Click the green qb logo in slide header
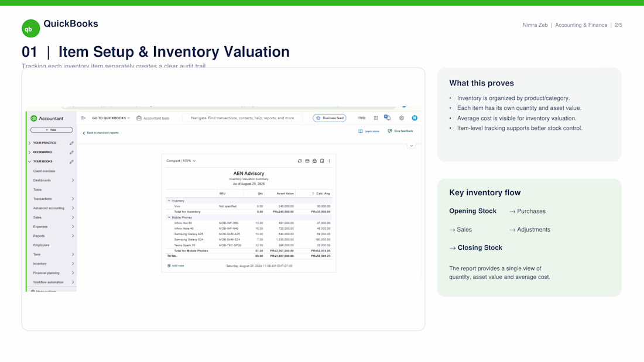The image size is (644, 362). coord(31,29)
